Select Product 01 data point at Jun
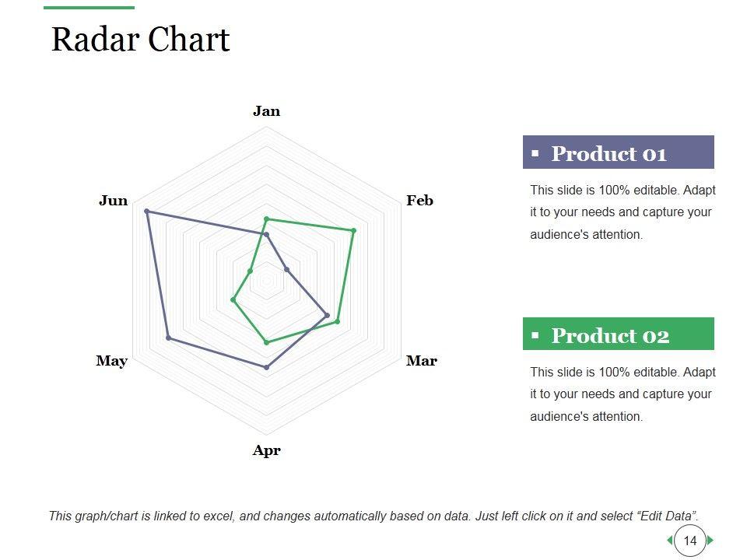The image size is (747, 560). [147, 212]
